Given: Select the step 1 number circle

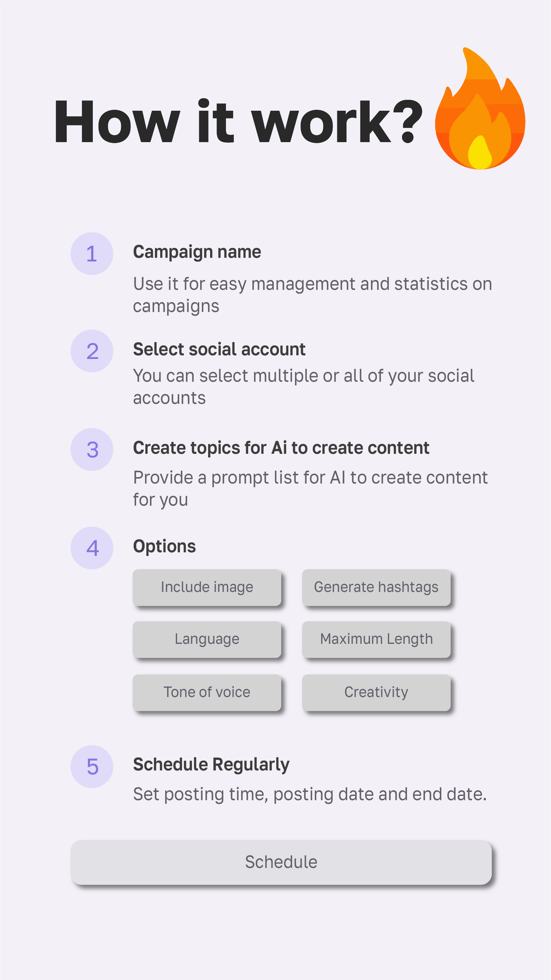Looking at the screenshot, I should pyautogui.click(x=92, y=254).
